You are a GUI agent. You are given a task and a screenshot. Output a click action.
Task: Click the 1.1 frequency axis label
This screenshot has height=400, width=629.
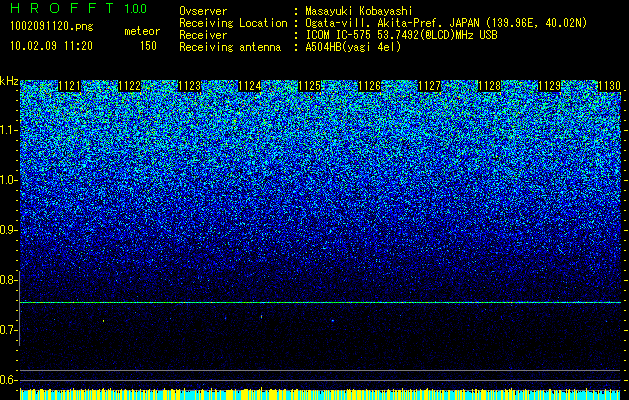[x=10, y=130]
